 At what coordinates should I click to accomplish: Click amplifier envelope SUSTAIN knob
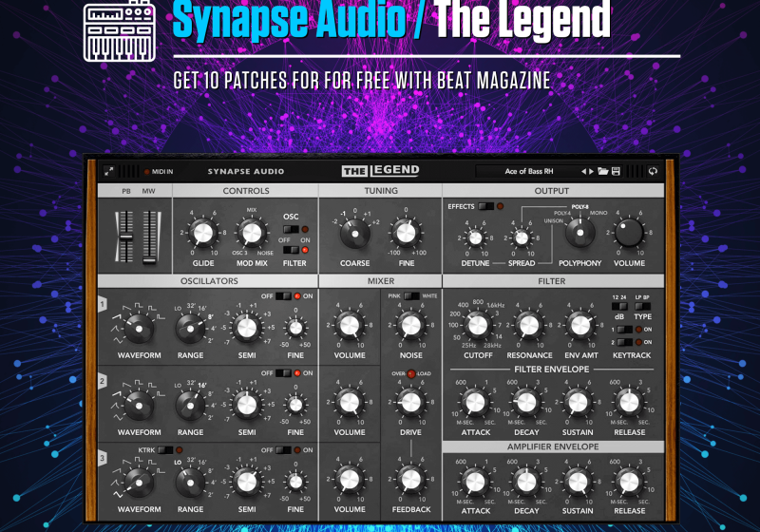(x=578, y=482)
